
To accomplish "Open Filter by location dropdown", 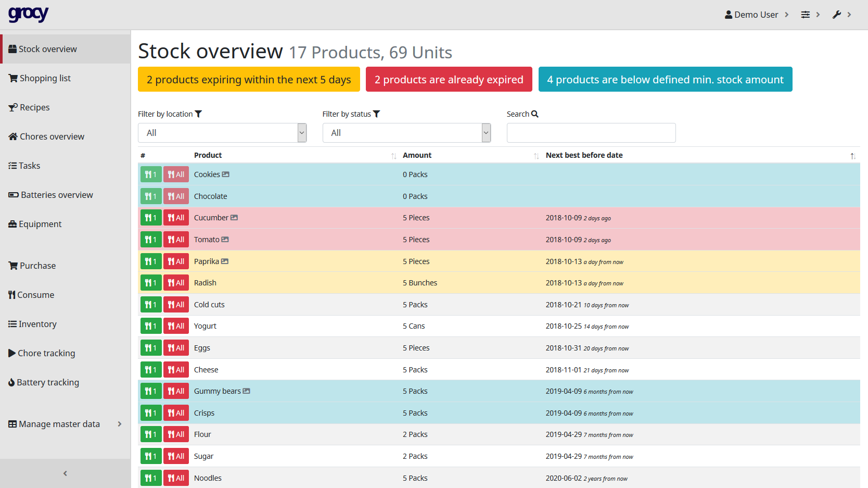I will (222, 133).
